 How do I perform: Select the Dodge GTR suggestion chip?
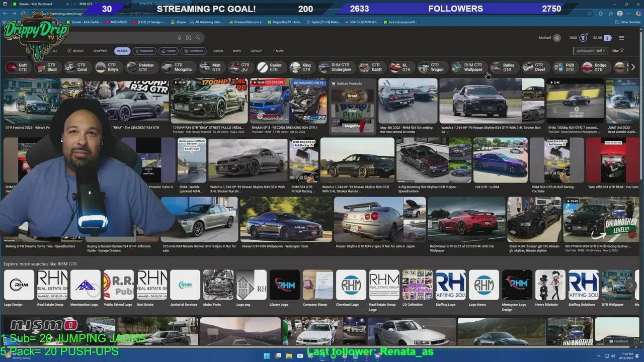(x=595, y=67)
